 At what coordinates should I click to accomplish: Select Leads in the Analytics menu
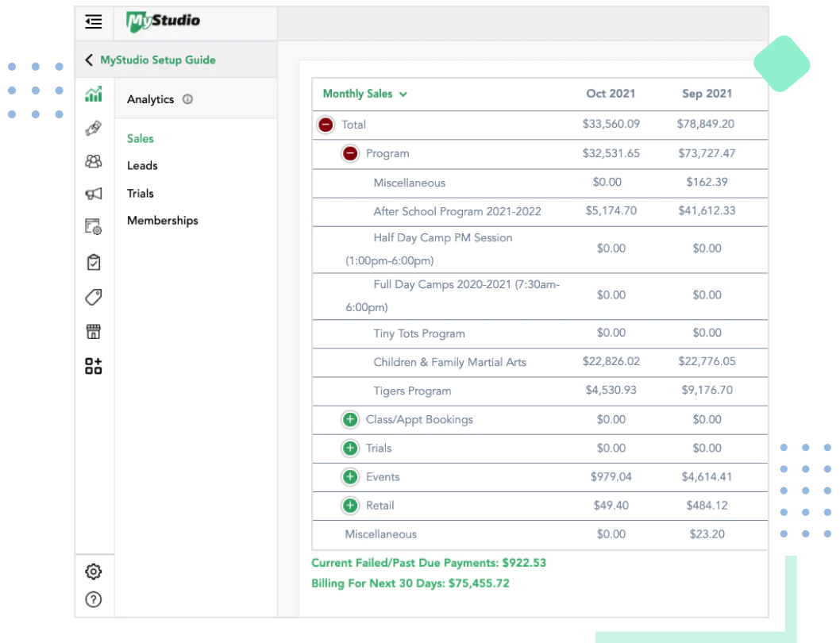coord(142,166)
